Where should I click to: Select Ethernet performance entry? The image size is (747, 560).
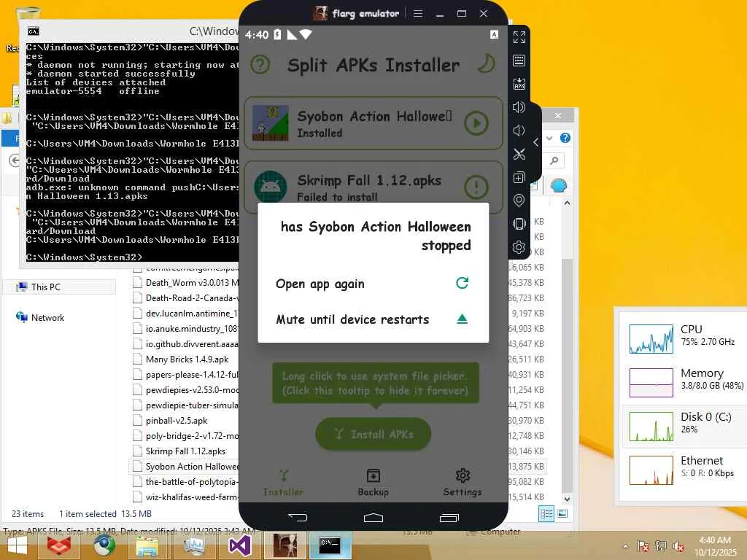click(x=684, y=470)
